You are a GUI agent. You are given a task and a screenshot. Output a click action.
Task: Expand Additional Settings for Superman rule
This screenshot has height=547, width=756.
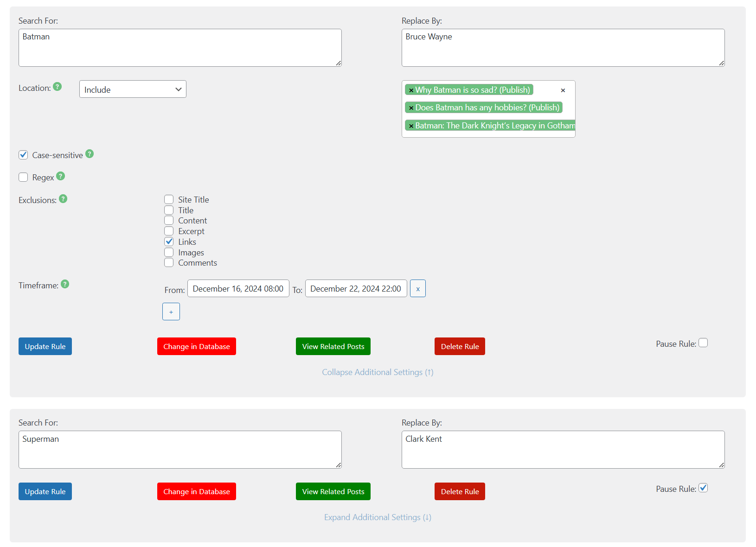coord(378,517)
